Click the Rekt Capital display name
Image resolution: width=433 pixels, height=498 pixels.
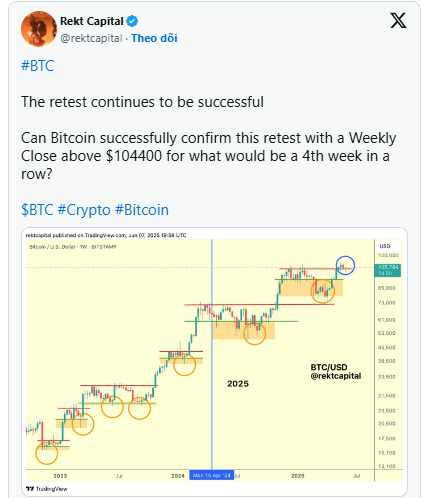coord(92,21)
